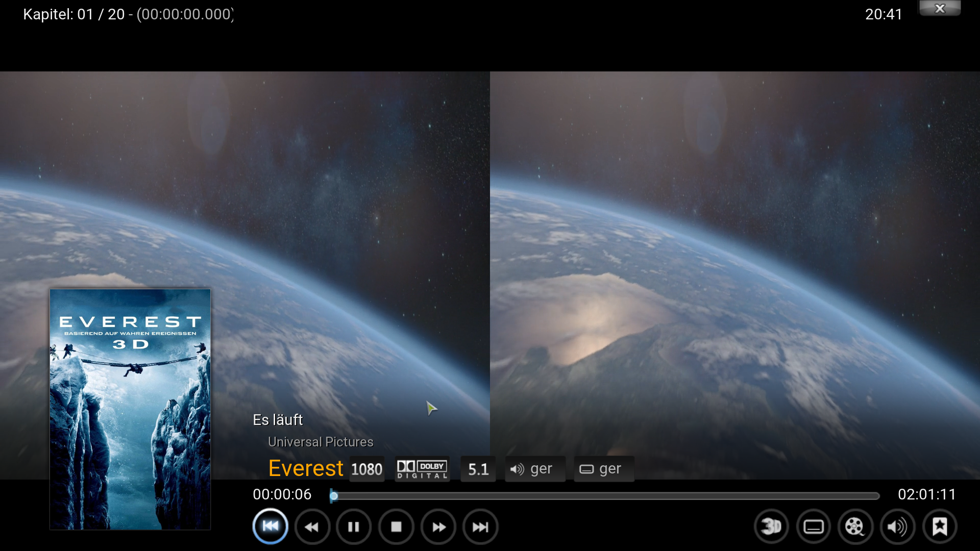980x551 pixels.
Task: Open the 3D settings icon
Action: 771,527
